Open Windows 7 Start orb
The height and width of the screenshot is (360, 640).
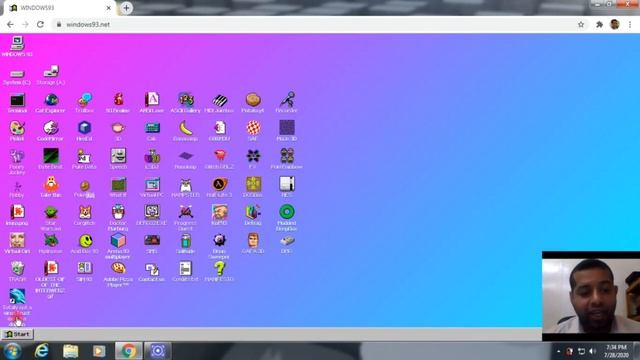(x=12, y=351)
